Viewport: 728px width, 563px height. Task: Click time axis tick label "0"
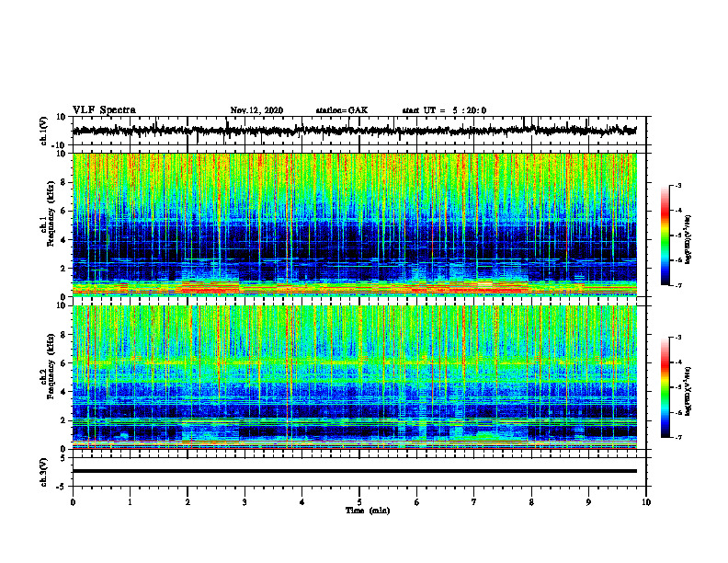pyautogui.click(x=73, y=502)
